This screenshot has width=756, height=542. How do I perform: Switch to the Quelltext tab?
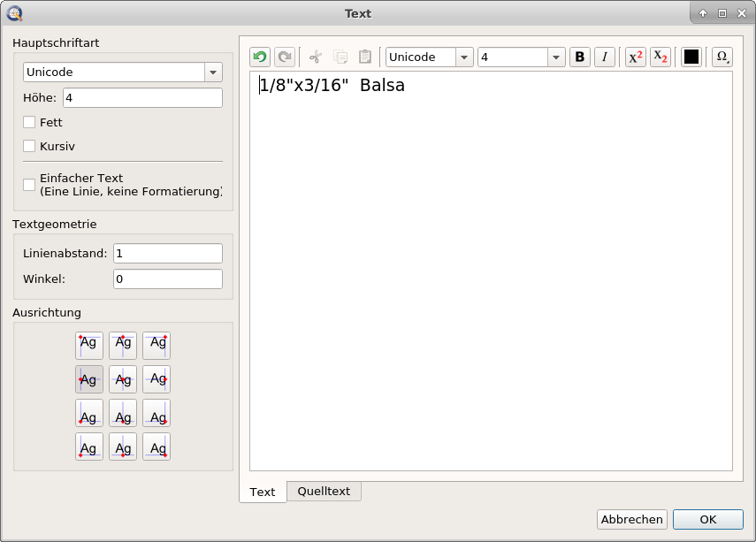pos(324,492)
